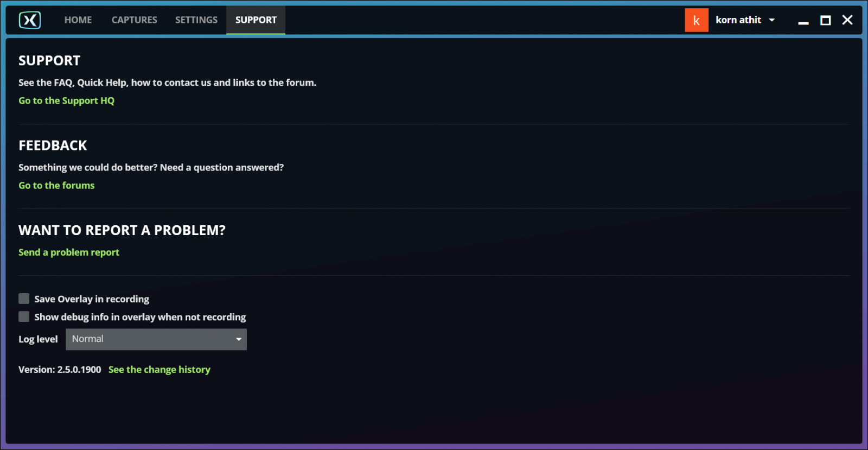Click the Log level dropdown arrow

coord(238,339)
